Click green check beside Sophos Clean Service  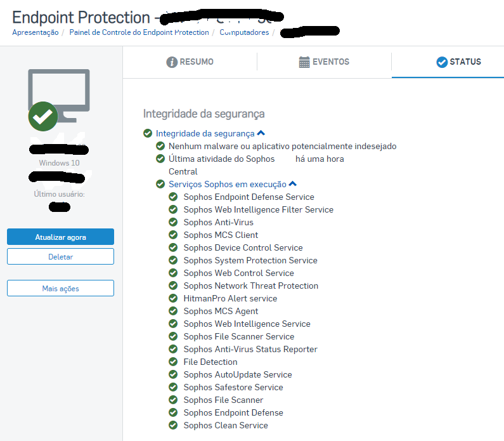173,425
